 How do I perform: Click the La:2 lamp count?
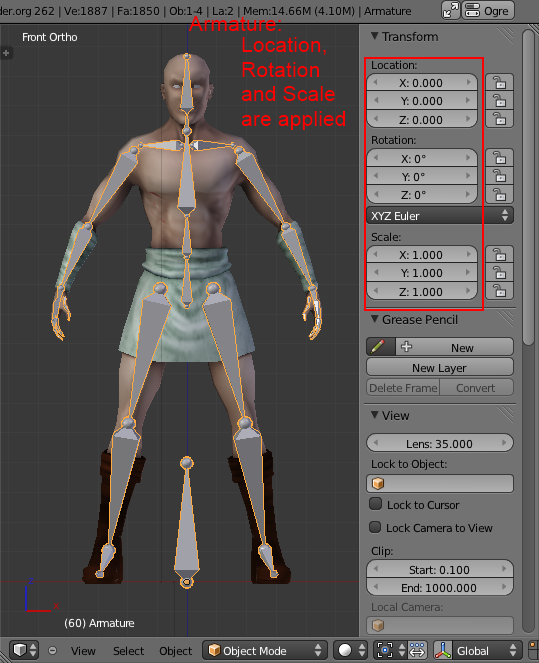click(x=222, y=11)
